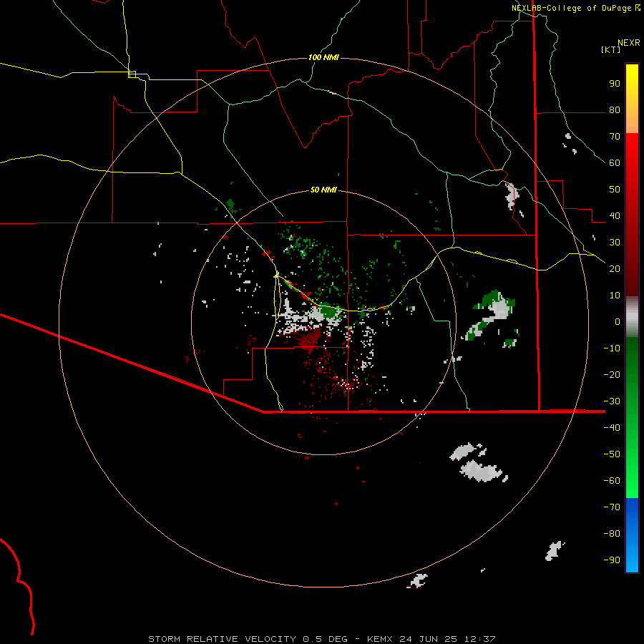644x644 pixels.
Task: Click the 40 value on velocity scale
Action: pos(615,216)
